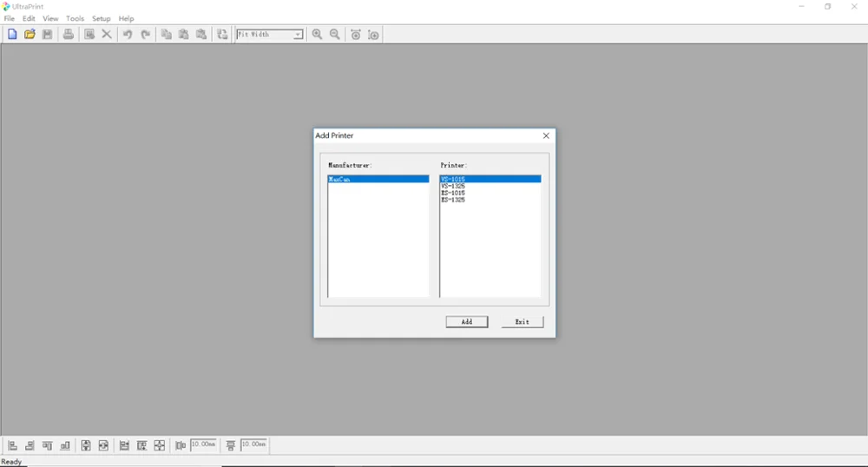The height and width of the screenshot is (467, 868).
Task: Click the horizontal spacing icon
Action: pos(181,445)
